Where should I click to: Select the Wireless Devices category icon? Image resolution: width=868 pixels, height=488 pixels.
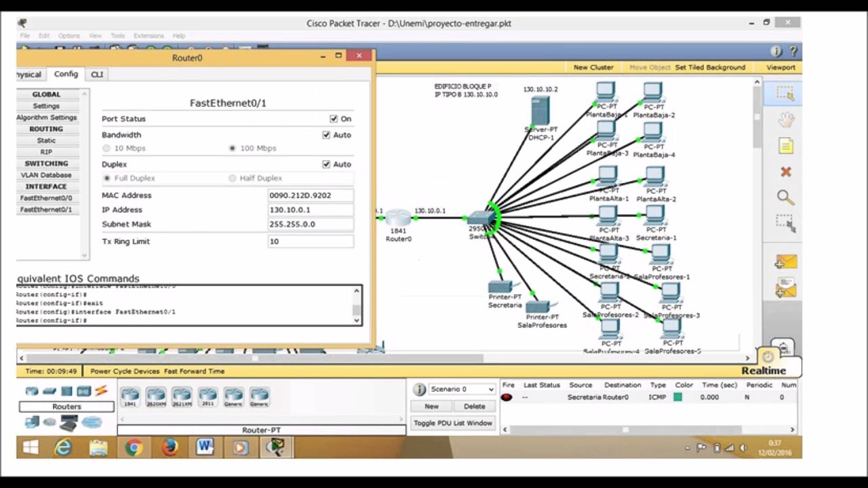(83, 391)
